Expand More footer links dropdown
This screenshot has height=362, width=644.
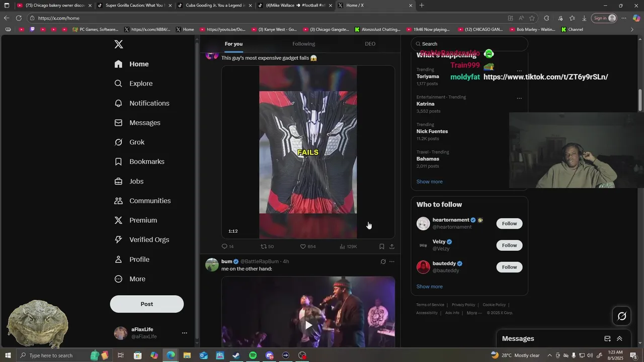pos(474,313)
